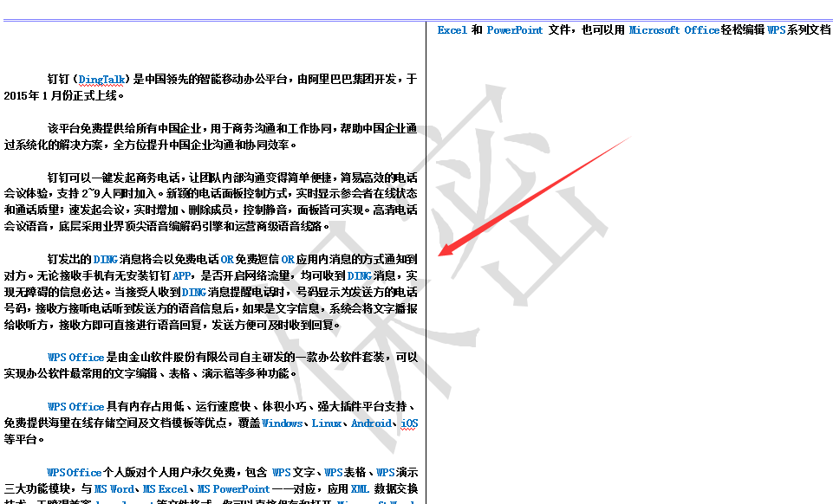Click the line beginning 实现办公软件最常用的文字编辑
The width and height of the screenshot is (833, 504).
click(x=150, y=374)
